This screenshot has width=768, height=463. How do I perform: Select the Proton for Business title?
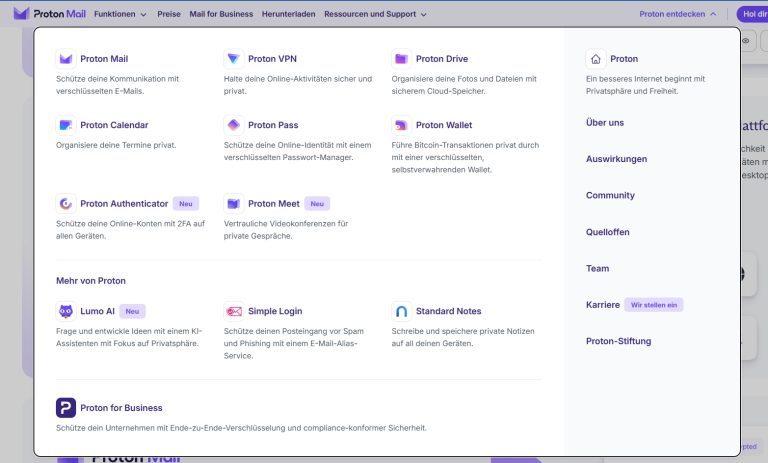121,408
